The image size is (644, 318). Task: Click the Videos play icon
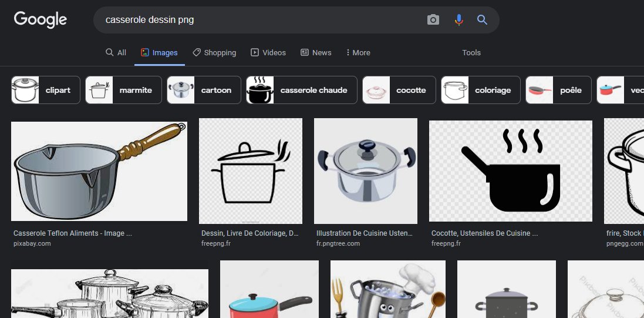coord(255,52)
